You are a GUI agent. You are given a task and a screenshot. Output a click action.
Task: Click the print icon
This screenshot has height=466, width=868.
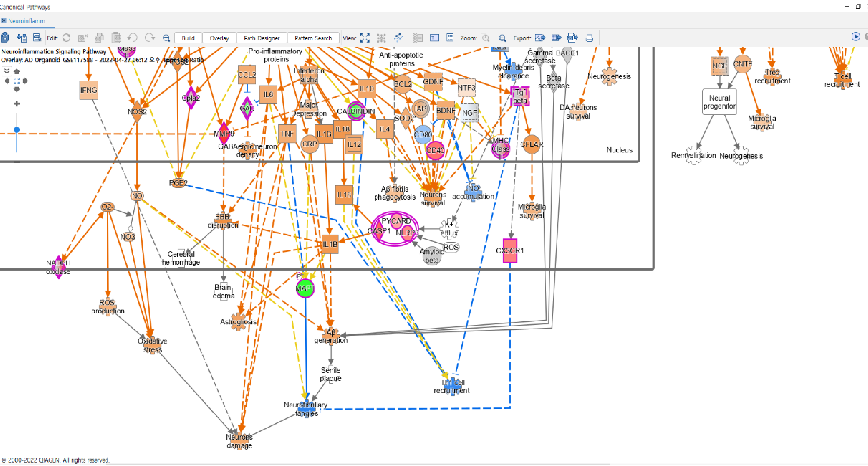[x=589, y=38]
